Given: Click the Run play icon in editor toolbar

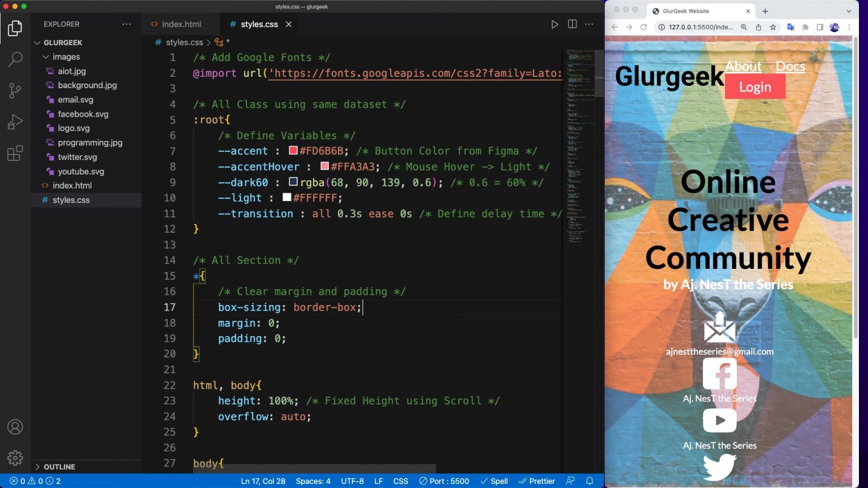Looking at the screenshot, I should [x=554, y=24].
